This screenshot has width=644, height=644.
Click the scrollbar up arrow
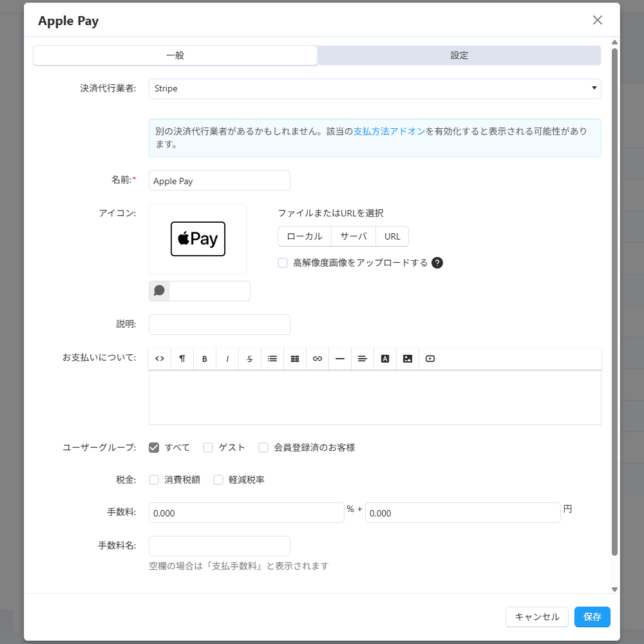click(x=615, y=43)
